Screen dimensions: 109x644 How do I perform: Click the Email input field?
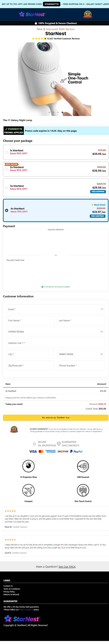coord(56,309)
